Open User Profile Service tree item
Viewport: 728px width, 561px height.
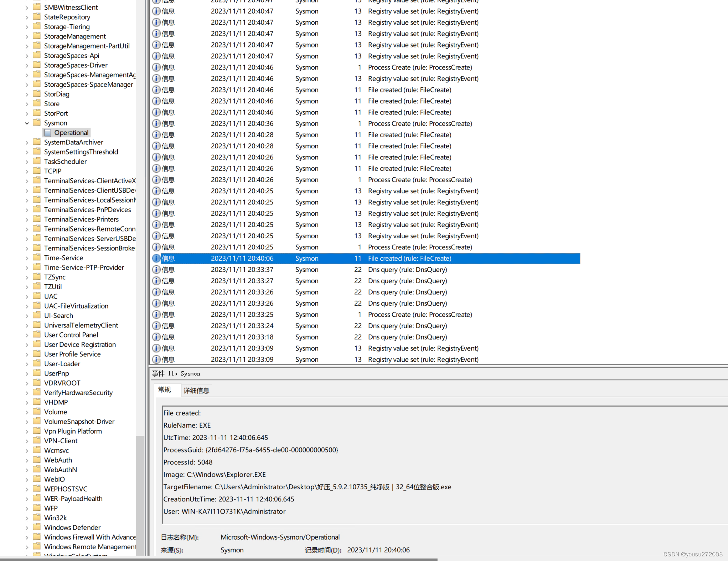click(72, 354)
